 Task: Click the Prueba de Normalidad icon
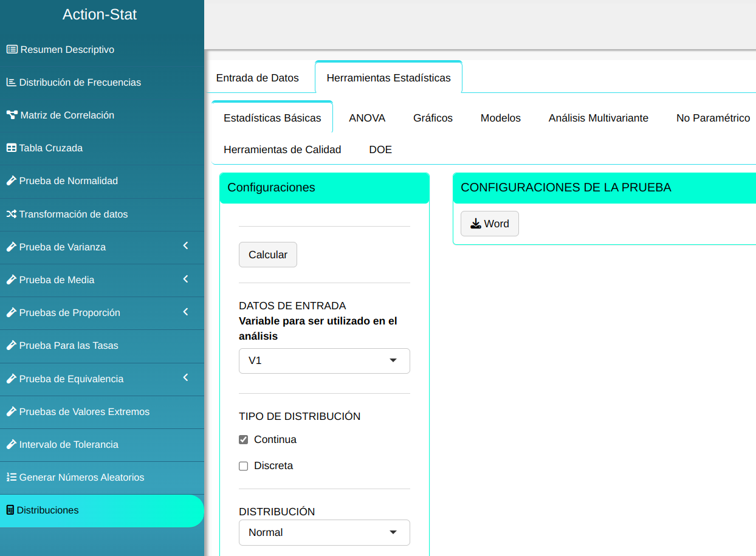point(11,180)
